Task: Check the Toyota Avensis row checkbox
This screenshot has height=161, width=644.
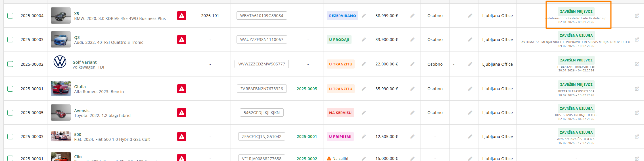Action: (x=10, y=113)
